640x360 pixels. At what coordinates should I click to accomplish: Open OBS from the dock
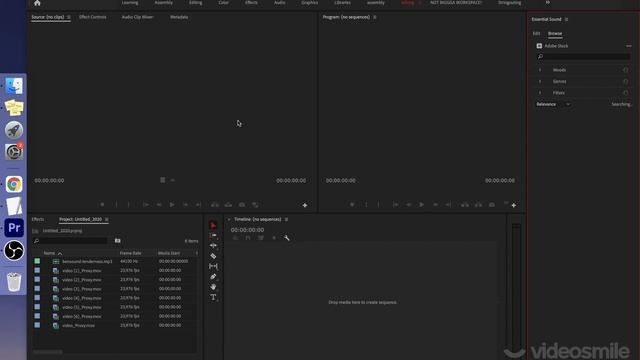14,250
